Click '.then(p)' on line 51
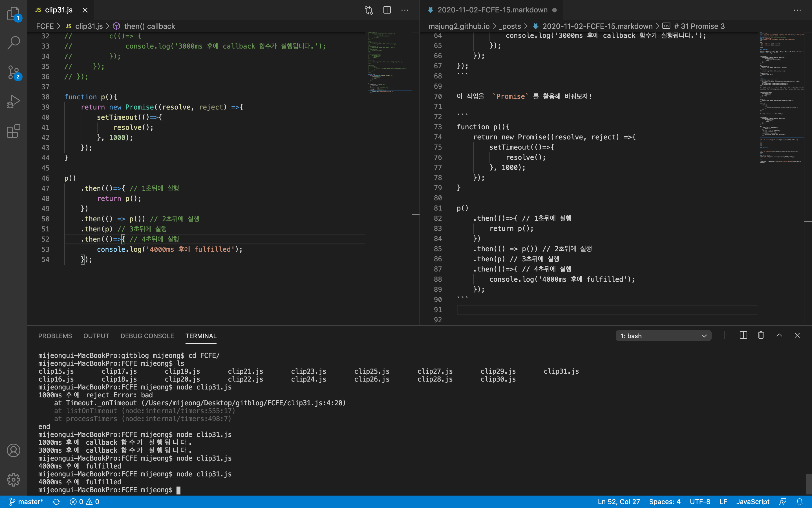Screen dimensions: 812x508 [97, 229]
